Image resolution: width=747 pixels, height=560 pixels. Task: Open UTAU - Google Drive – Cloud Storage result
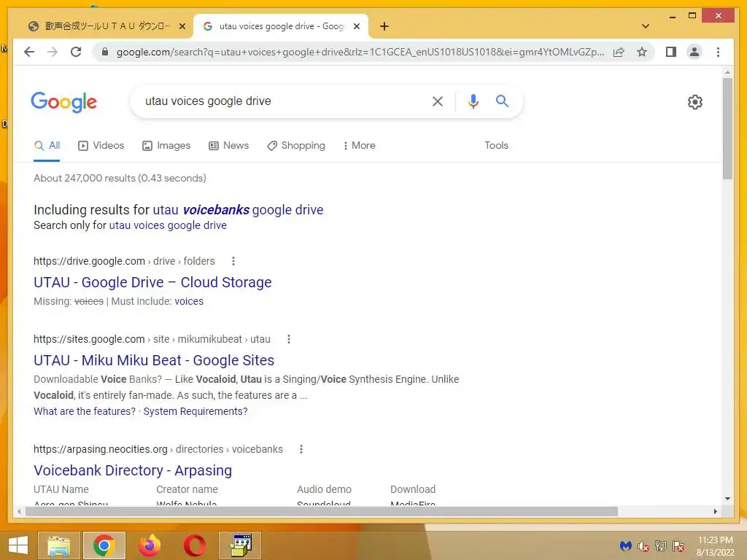click(152, 282)
